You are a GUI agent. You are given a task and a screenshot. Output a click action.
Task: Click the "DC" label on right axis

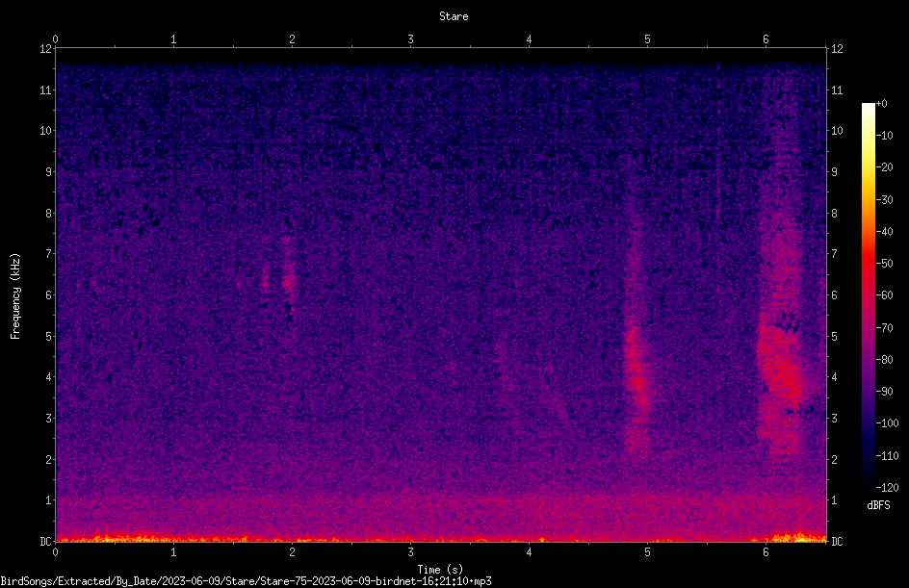[x=837, y=541]
